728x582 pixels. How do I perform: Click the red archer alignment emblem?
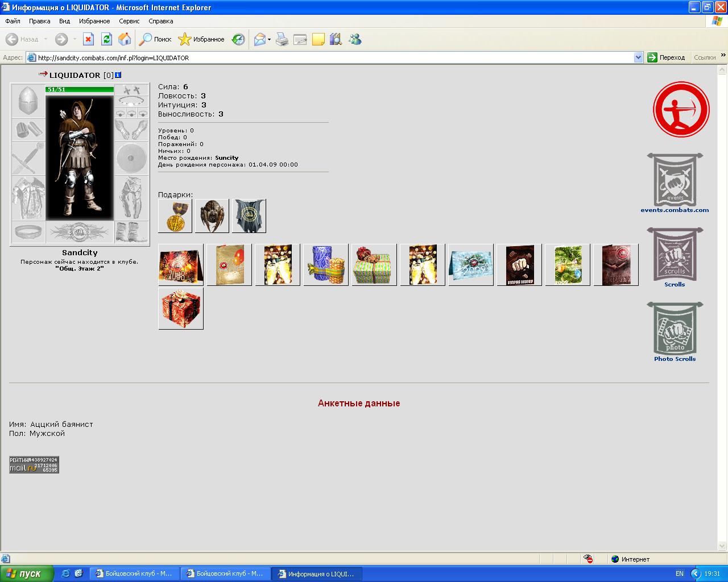point(681,110)
